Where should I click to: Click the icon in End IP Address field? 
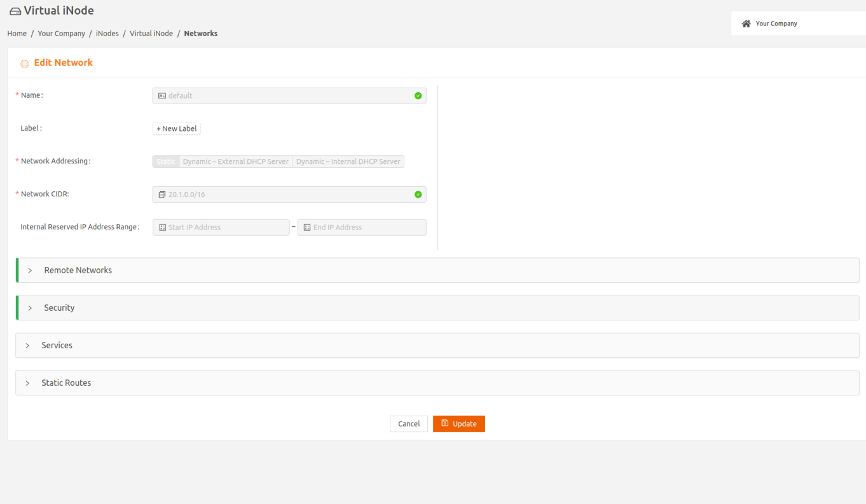pos(307,228)
